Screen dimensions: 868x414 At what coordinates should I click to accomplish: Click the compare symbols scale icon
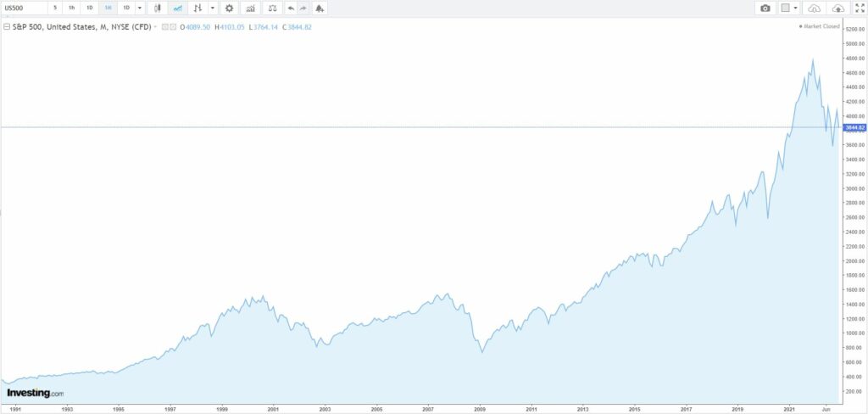[272, 8]
